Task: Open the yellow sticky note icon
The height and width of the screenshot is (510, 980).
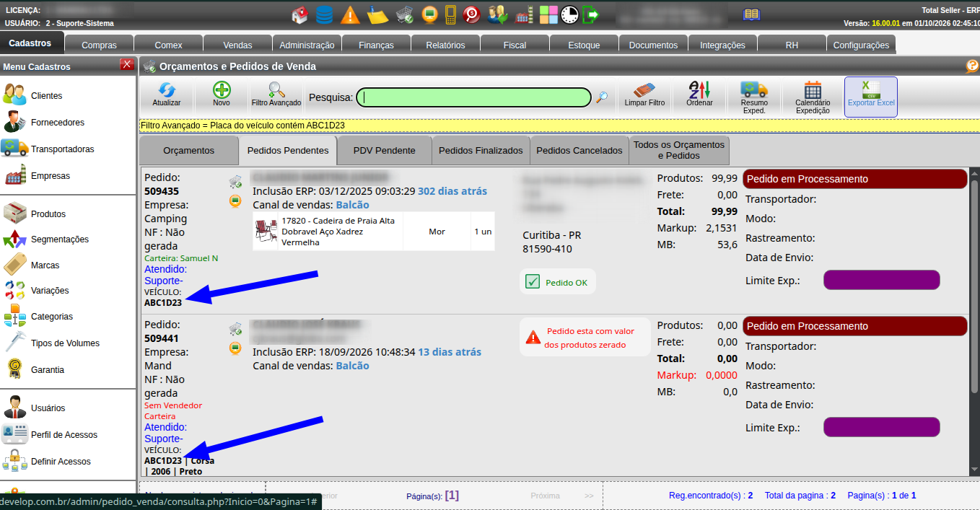Action: tap(377, 14)
